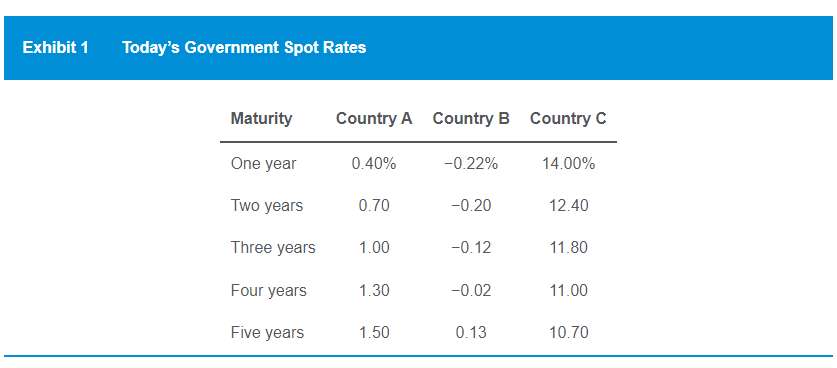The height and width of the screenshot is (368, 837).
Task: Click the Three years row label
Action: coord(273,248)
